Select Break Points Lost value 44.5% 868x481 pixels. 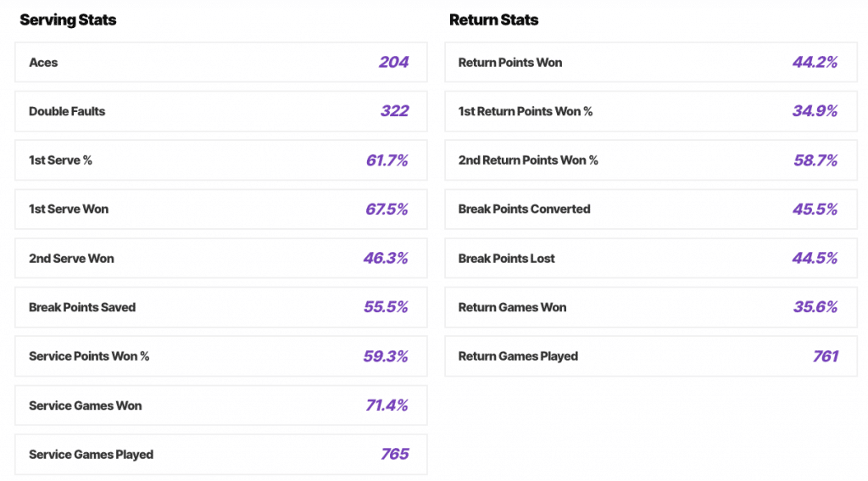point(815,258)
